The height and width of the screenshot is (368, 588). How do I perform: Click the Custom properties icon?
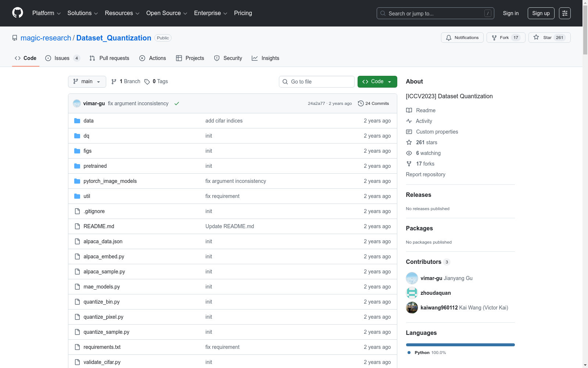pos(409,132)
